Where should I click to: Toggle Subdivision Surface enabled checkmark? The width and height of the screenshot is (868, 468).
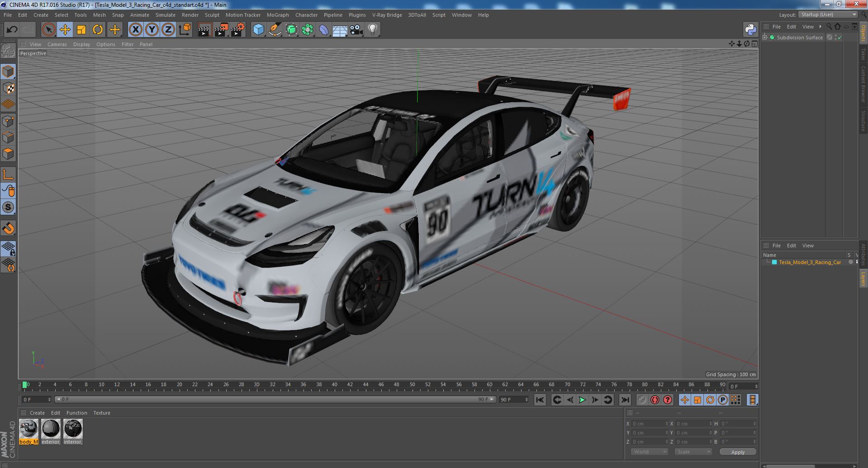click(x=840, y=38)
